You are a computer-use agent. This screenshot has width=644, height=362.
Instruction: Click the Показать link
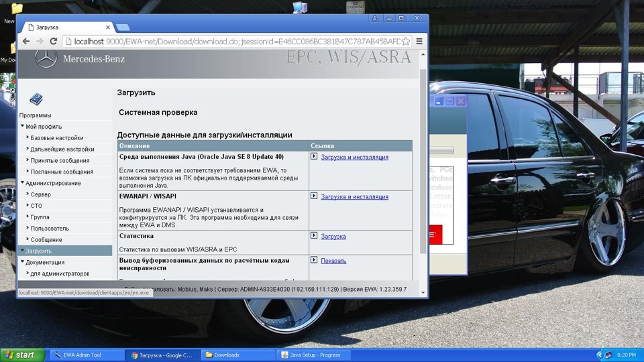(333, 261)
